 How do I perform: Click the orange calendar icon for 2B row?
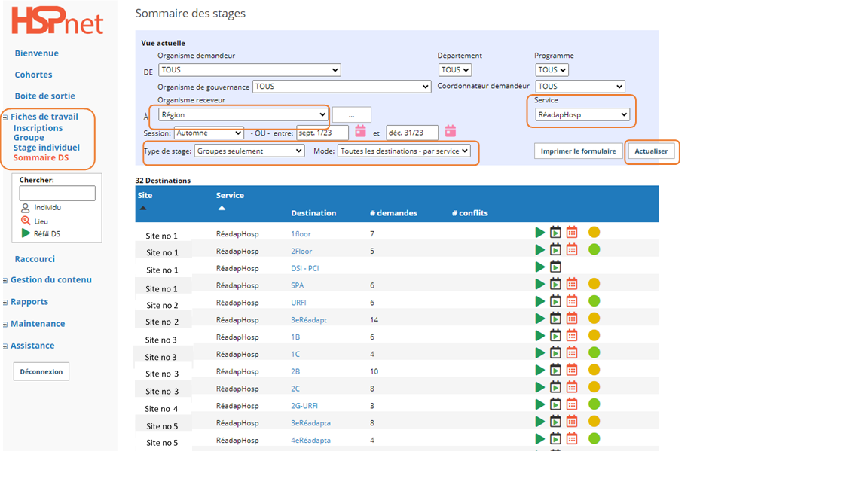pos(572,370)
